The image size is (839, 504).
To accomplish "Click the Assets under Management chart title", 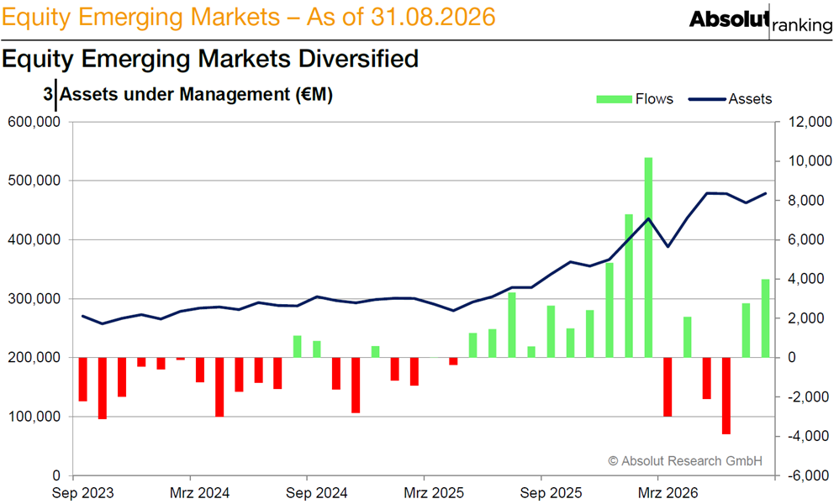I will 196,95.
